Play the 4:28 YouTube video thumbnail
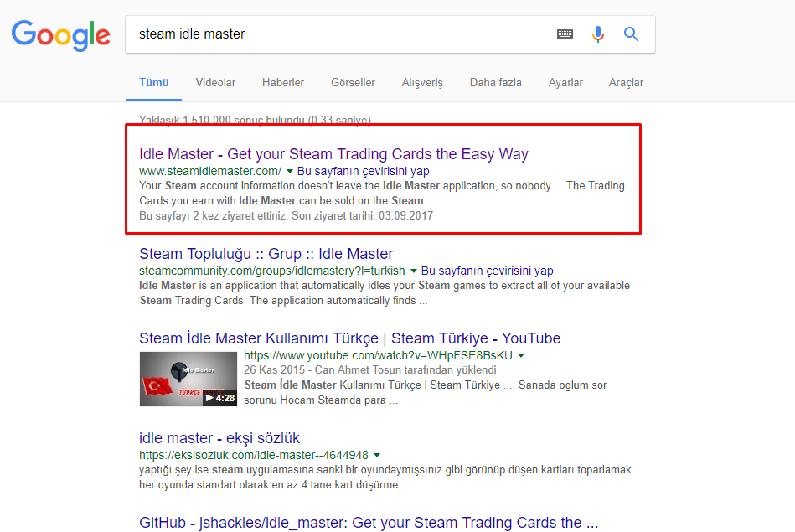 pos(188,379)
